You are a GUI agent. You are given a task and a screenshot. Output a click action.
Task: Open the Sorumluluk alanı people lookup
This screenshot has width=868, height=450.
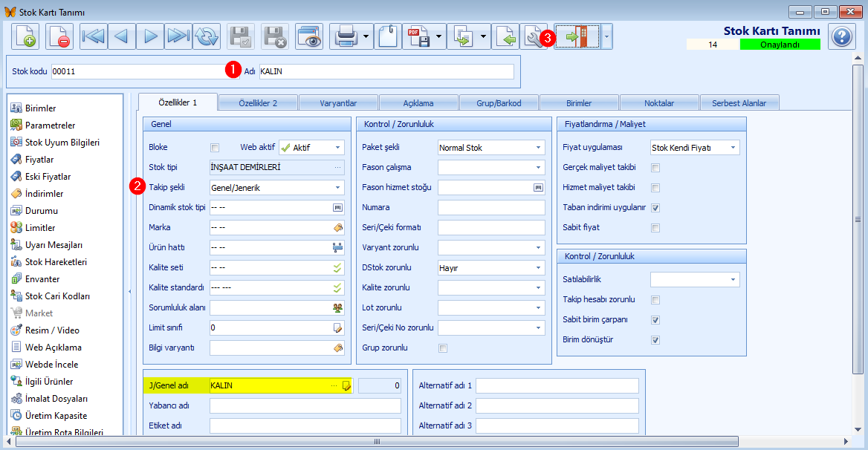337,308
